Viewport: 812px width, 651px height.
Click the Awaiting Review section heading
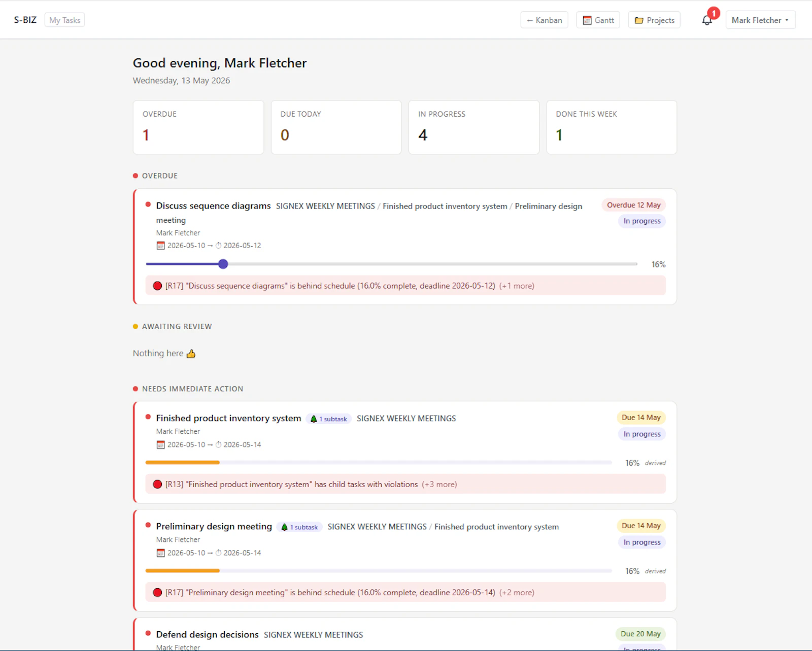point(177,326)
